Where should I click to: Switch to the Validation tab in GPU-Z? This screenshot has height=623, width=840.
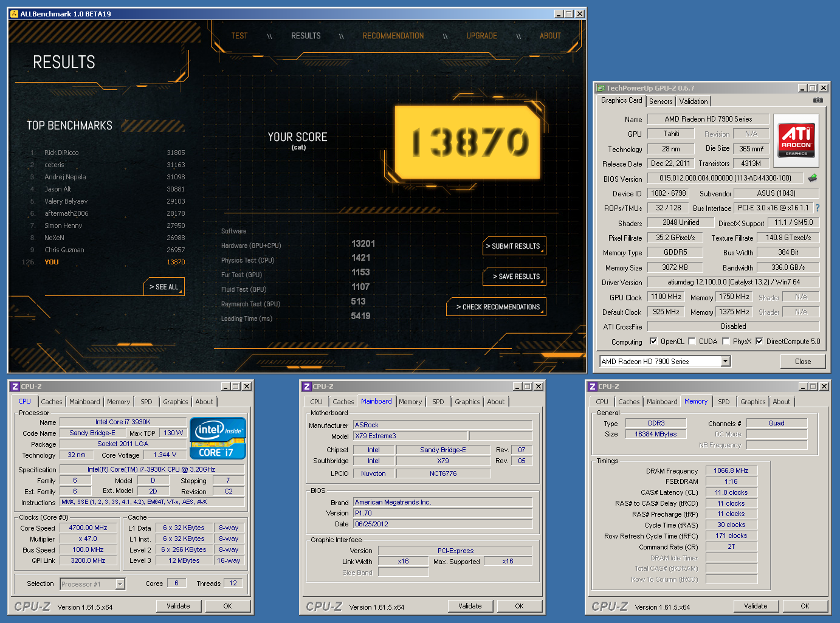pyautogui.click(x=694, y=102)
